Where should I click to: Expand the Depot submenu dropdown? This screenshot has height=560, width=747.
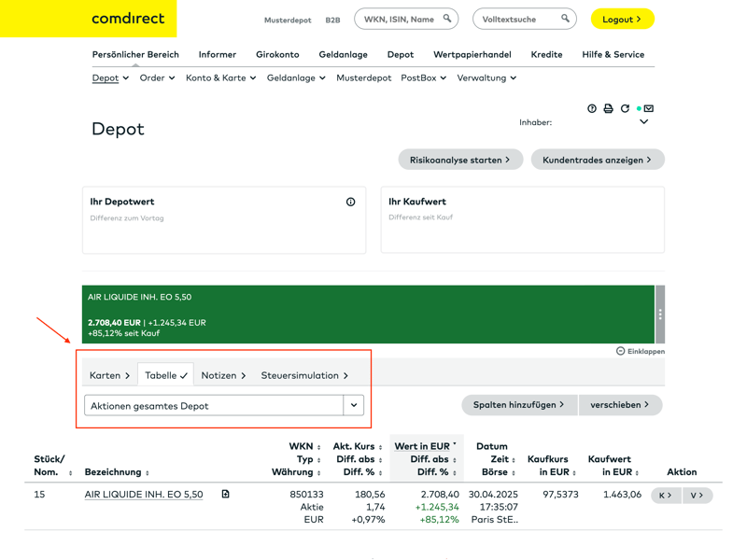(126, 78)
